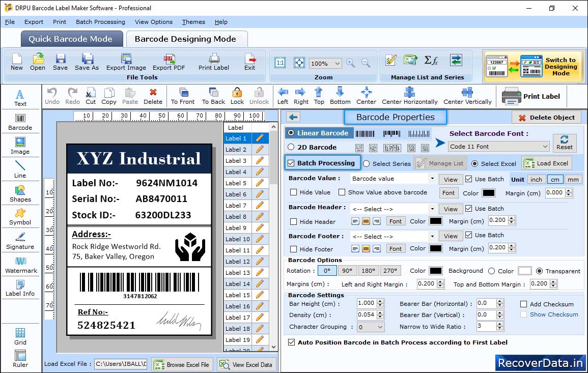588x373 pixels.
Task: Click the zoom in magnifier icon
Action: pos(351,63)
